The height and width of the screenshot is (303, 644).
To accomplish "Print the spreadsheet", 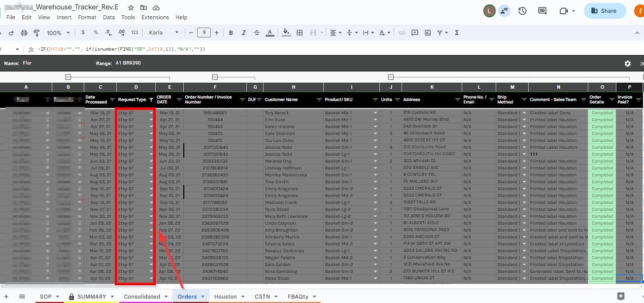I will click(24, 33).
